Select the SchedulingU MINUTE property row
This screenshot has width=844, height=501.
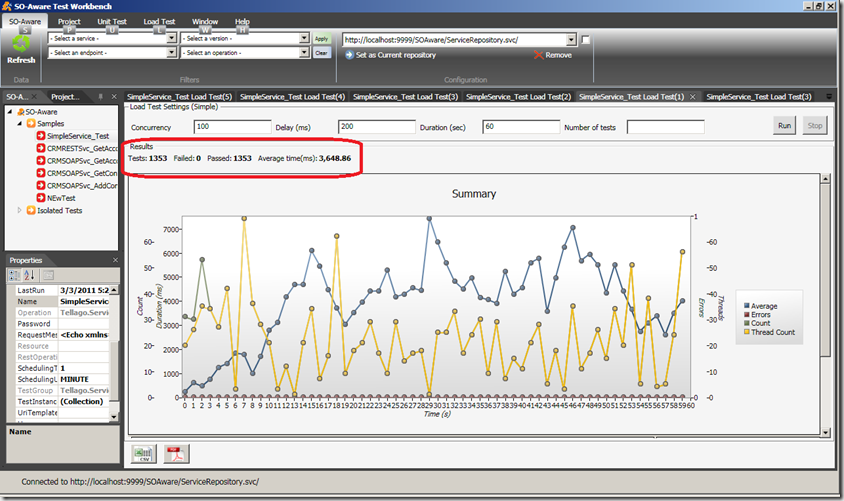62,379
